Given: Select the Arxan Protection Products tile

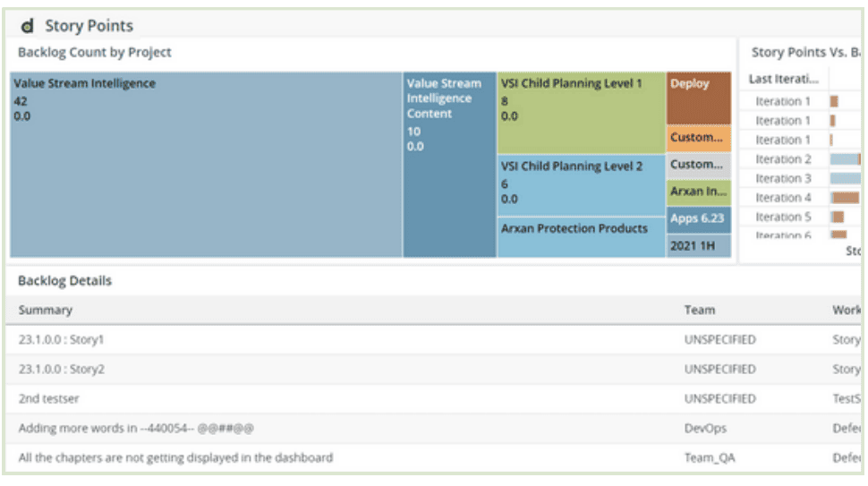Looking at the screenshot, I should pyautogui.click(x=582, y=237).
